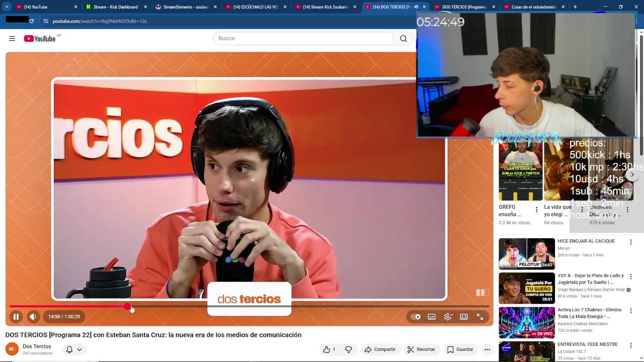Click the youtube.com address bar URL
The height and width of the screenshot is (362, 644).
tap(99, 21)
